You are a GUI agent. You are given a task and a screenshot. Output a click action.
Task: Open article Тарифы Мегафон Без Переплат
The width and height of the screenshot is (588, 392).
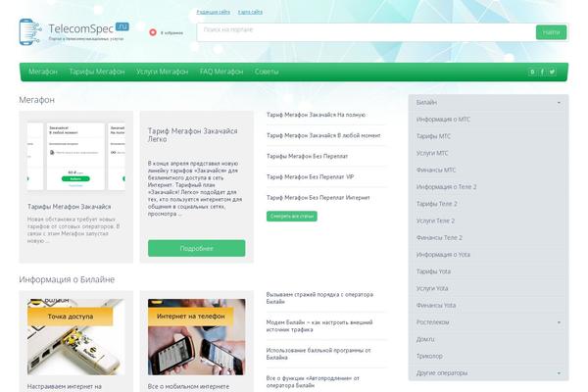click(x=307, y=156)
